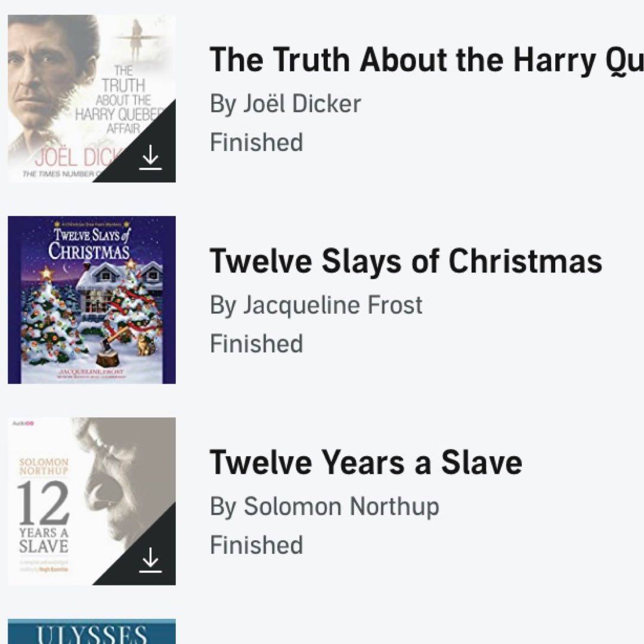The height and width of the screenshot is (644, 644).
Task: Select author Joël Dicker
Action: click(x=285, y=104)
